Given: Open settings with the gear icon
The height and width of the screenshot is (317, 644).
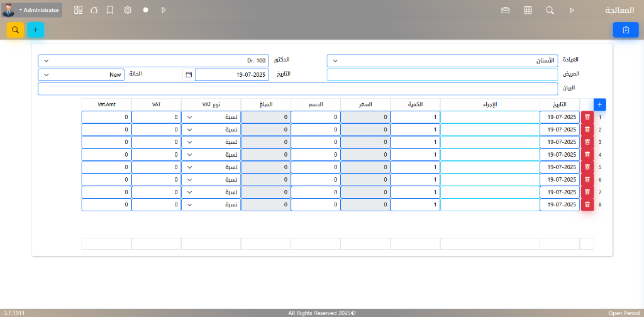Looking at the screenshot, I should tap(128, 10).
